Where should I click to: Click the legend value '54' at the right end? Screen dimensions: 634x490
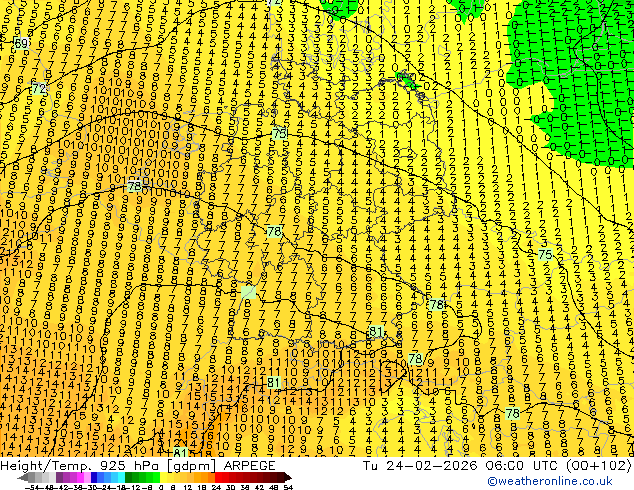coord(288,487)
